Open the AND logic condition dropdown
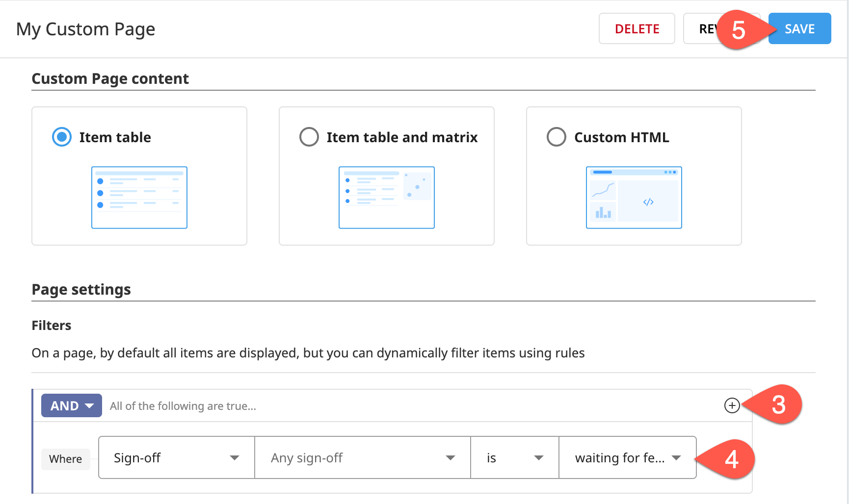 [71, 405]
